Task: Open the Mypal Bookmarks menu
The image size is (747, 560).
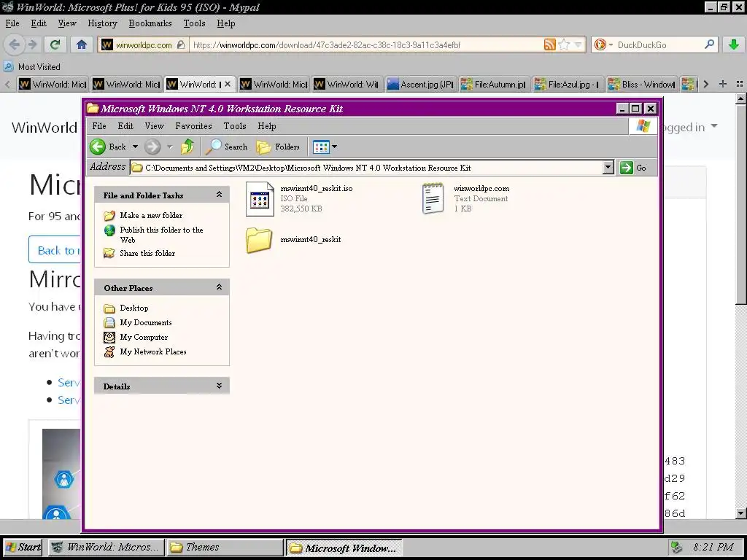Action: point(150,23)
